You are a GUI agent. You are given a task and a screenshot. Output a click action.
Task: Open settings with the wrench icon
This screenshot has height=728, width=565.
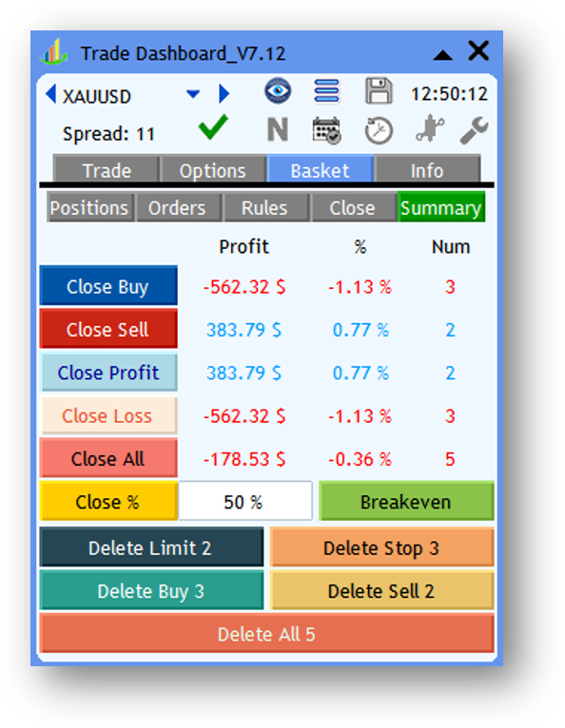[x=474, y=130]
